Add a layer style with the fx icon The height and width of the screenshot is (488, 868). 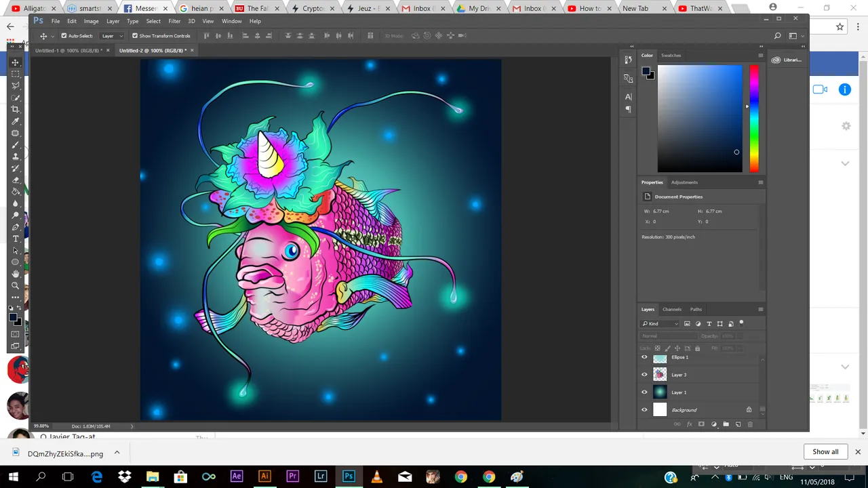click(x=689, y=424)
